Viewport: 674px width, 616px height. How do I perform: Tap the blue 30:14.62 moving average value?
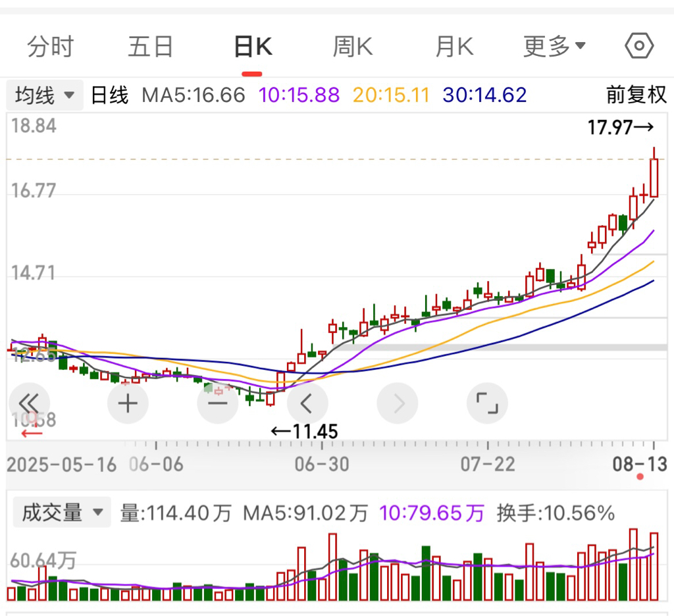485,95
